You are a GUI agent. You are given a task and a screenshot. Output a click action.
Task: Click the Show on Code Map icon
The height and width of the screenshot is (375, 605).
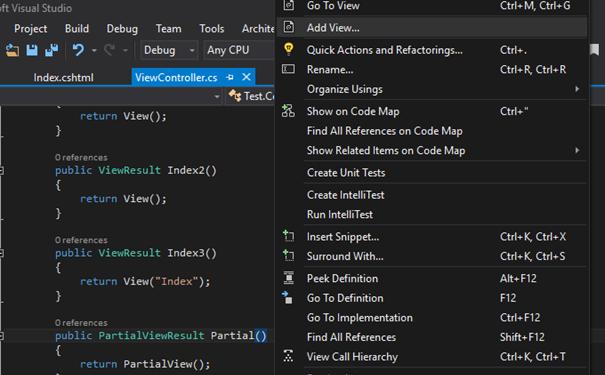pyautogui.click(x=288, y=111)
